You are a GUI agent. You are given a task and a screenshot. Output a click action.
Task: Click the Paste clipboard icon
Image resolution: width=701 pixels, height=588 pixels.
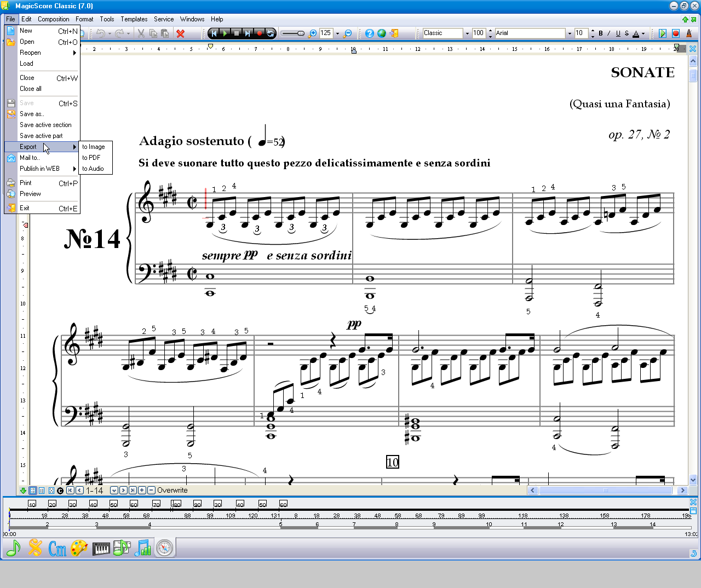click(165, 33)
